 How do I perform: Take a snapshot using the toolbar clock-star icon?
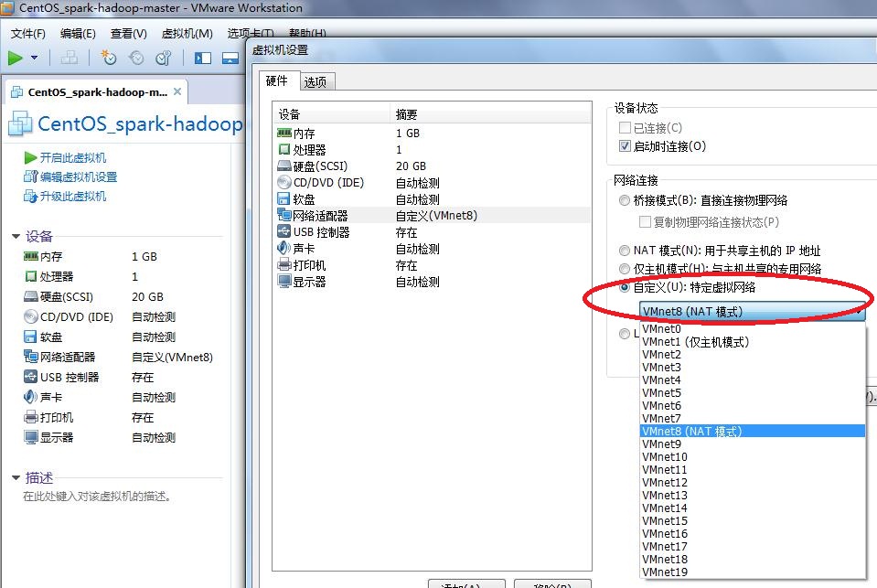(108, 58)
